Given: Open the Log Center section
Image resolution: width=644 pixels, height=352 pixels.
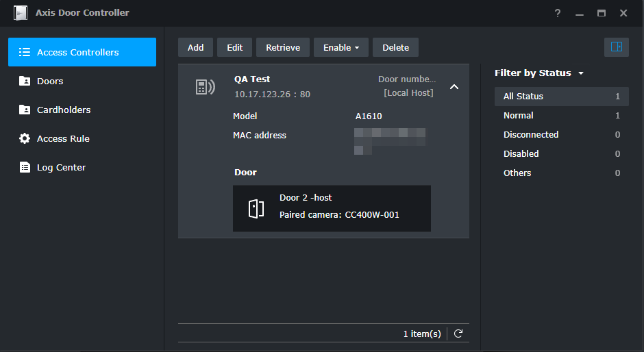Looking at the screenshot, I should tap(82, 167).
